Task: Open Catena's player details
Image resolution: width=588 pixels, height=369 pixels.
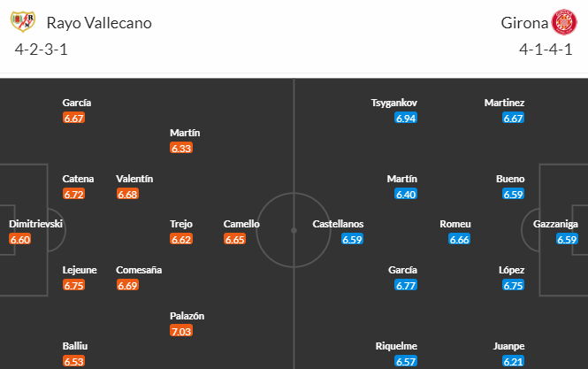Action: point(78,179)
